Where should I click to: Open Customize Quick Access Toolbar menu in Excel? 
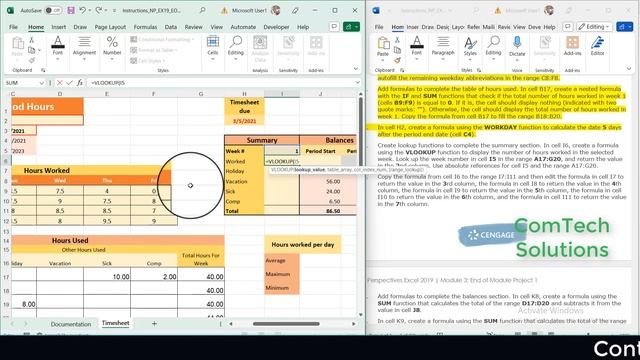114,10
